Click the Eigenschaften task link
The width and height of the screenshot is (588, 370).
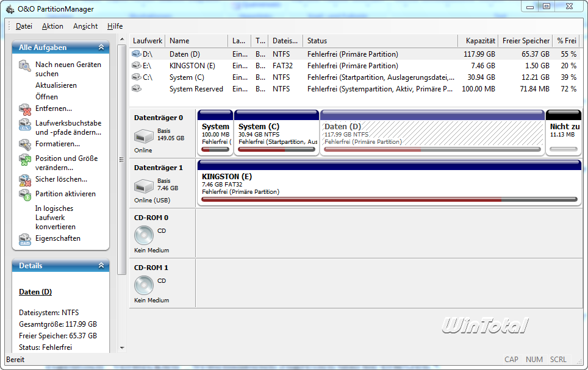(x=58, y=238)
